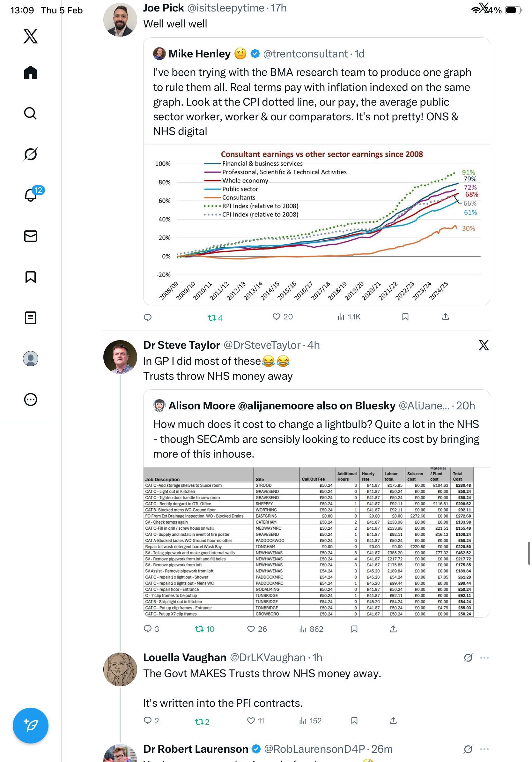The width and height of the screenshot is (532, 762).
Task: Open more options on Dr Robert Laurenson's post
Action: tap(484, 749)
